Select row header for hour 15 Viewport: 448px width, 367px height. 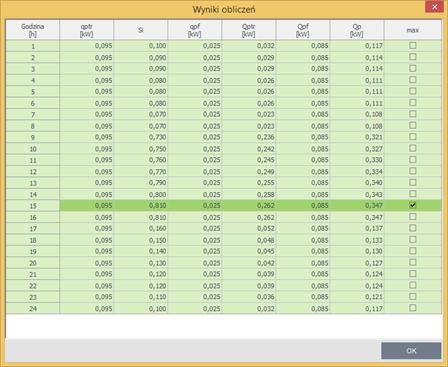click(33, 206)
